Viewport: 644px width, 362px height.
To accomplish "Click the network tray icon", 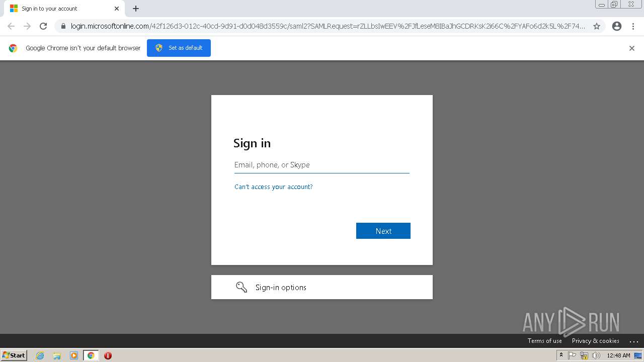I will tap(584, 355).
